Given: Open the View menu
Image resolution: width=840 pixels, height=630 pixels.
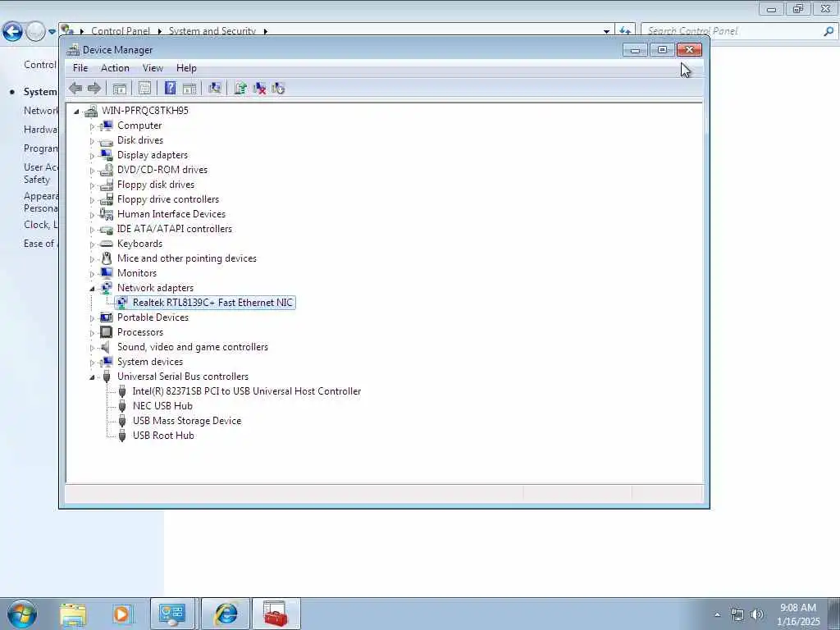Looking at the screenshot, I should click(x=153, y=68).
